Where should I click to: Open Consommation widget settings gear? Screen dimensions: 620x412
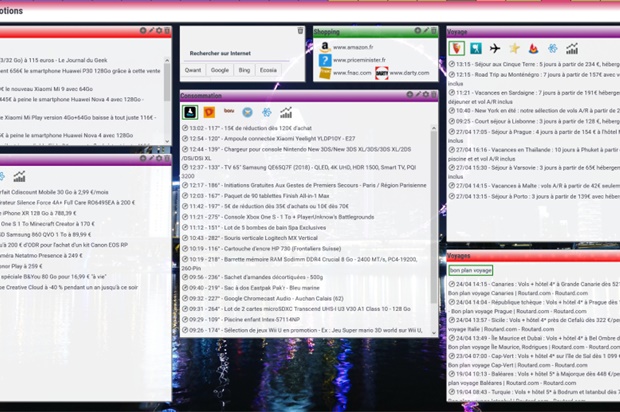click(426, 94)
